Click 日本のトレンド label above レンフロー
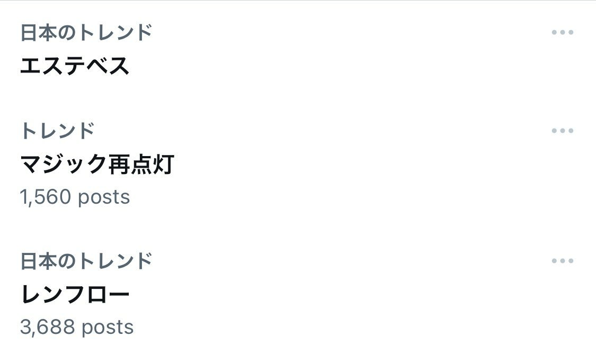 point(86,261)
